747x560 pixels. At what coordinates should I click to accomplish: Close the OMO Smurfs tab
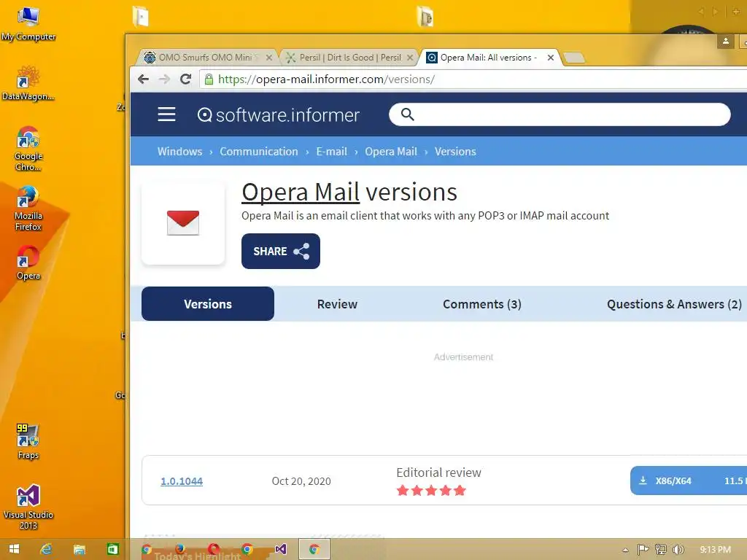269,58
